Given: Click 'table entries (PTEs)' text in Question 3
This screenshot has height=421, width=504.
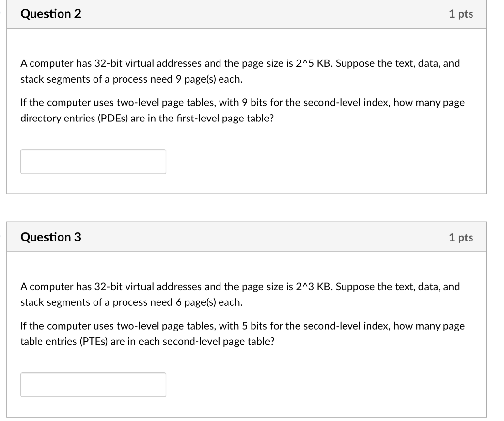Looking at the screenshot, I should pos(64,342).
